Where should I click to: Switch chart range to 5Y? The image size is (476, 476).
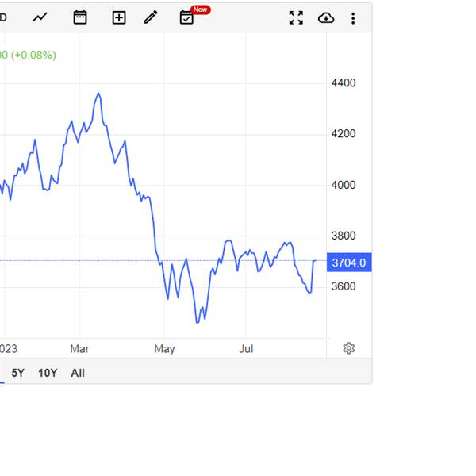[17, 373]
